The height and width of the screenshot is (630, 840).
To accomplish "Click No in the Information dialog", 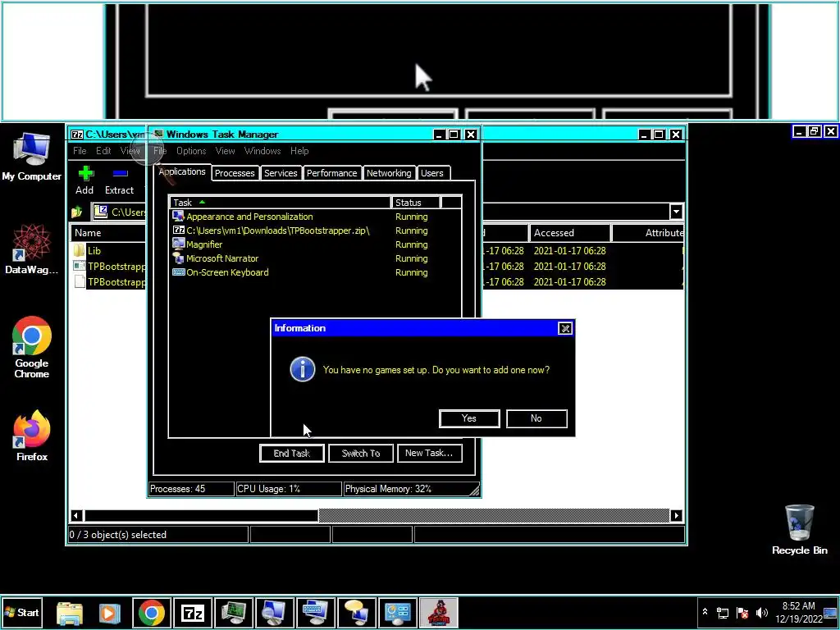I will [x=536, y=418].
